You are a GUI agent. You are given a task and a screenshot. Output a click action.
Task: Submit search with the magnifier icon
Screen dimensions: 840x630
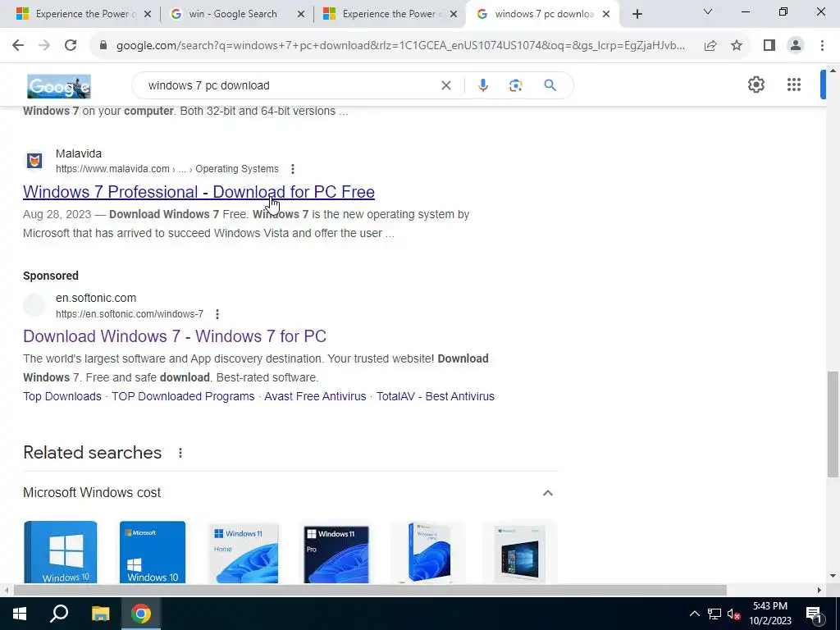click(550, 85)
